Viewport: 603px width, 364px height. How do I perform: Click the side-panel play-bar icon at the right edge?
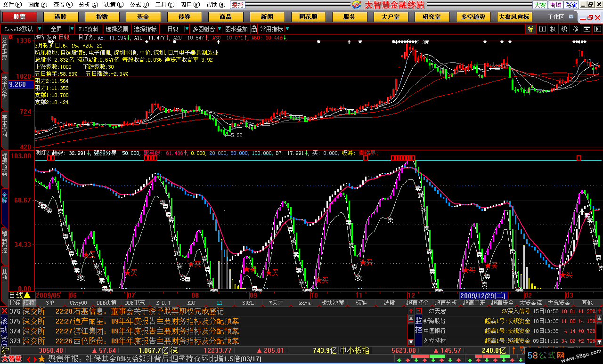coord(597,29)
